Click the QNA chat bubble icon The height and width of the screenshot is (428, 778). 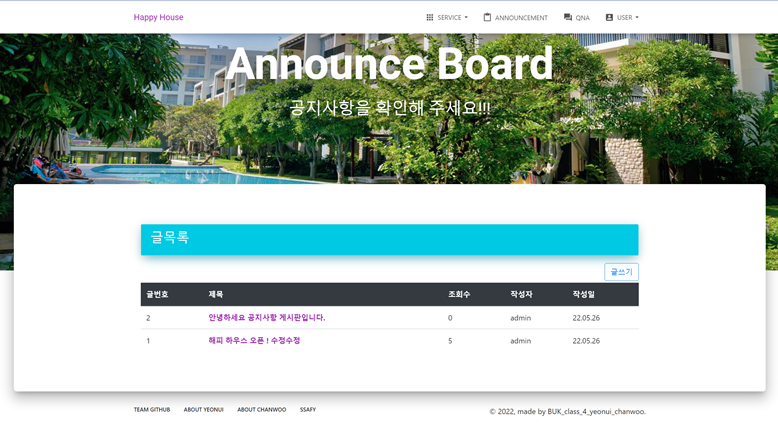tap(568, 17)
